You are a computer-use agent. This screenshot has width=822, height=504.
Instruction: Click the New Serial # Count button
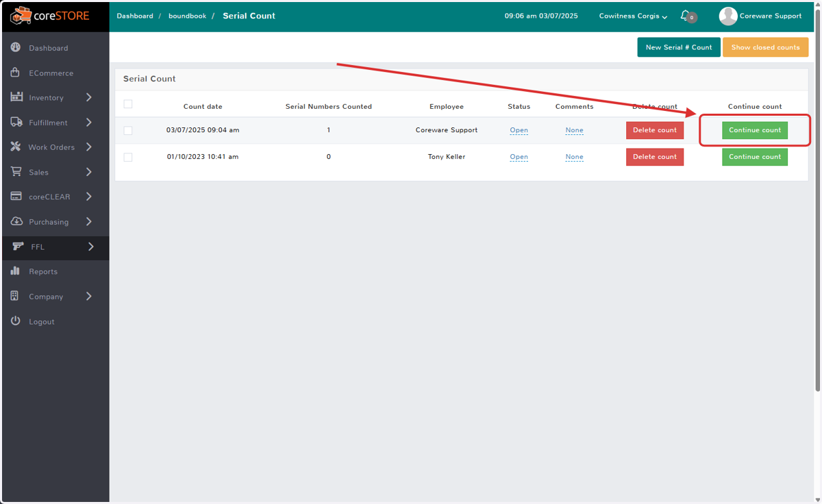tap(679, 47)
